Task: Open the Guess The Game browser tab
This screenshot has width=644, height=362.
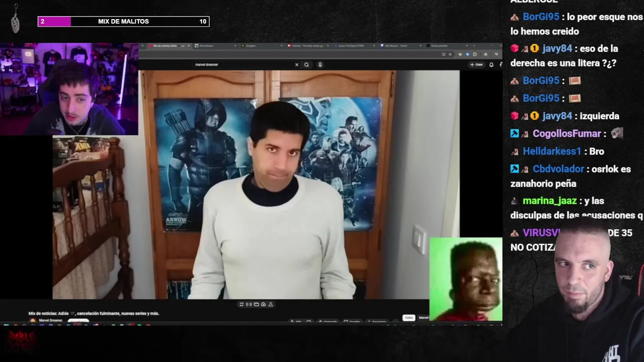Action: click(354, 46)
